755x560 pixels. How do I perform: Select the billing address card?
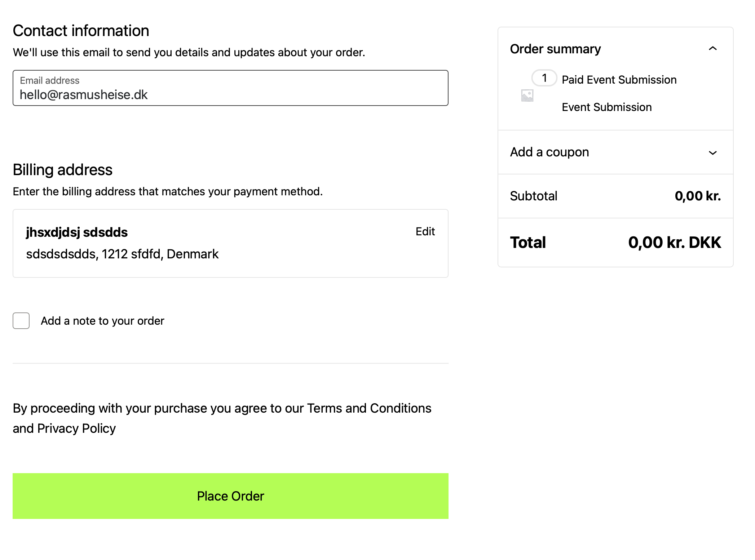point(230,243)
